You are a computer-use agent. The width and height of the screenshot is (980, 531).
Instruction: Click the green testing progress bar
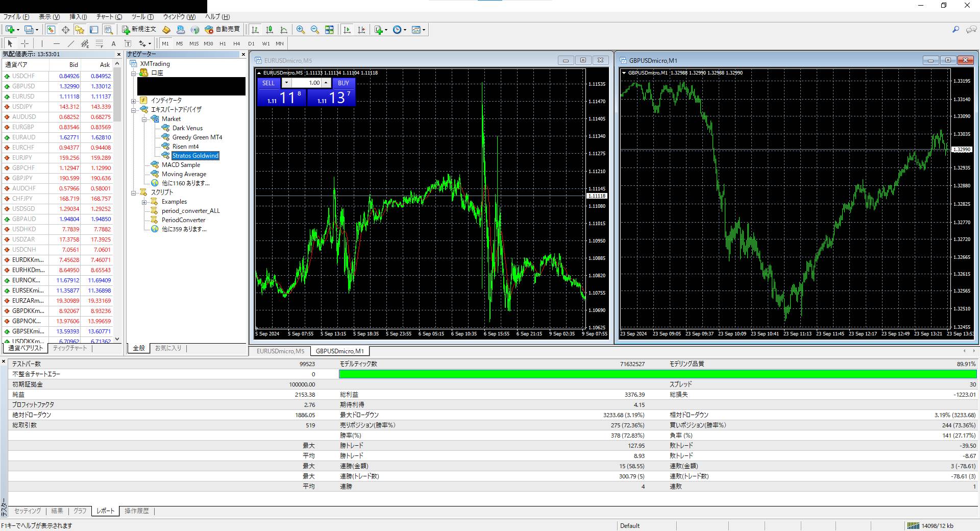[x=658, y=374]
